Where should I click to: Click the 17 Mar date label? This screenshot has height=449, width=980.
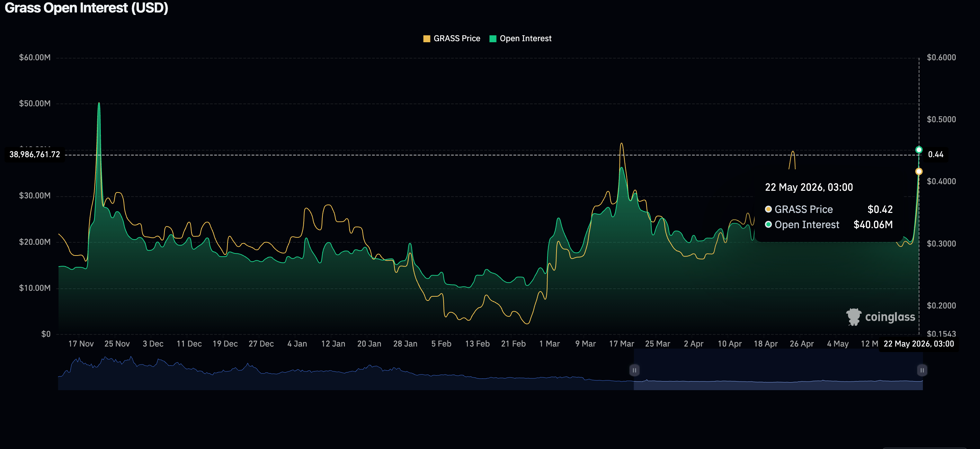pyautogui.click(x=621, y=344)
